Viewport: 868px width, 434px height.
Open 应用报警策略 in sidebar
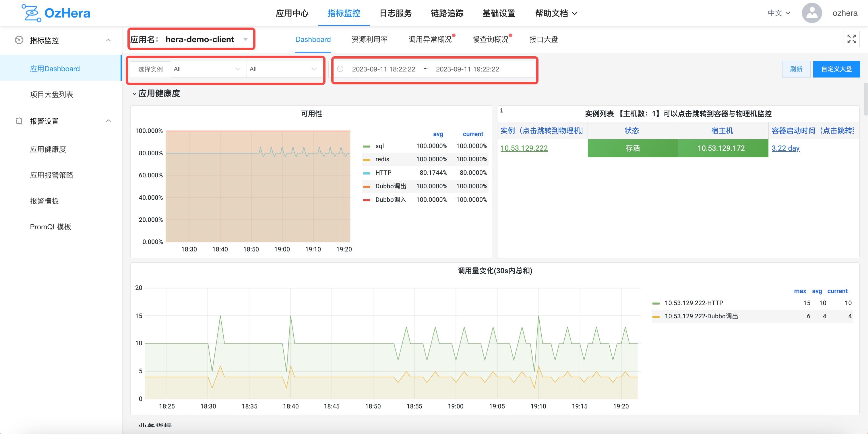coord(52,175)
